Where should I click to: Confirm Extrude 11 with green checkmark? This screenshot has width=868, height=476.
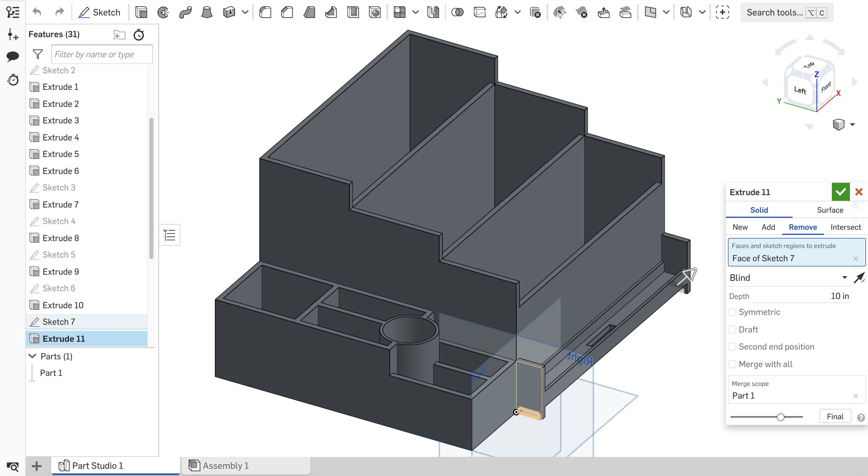(841, 192)
